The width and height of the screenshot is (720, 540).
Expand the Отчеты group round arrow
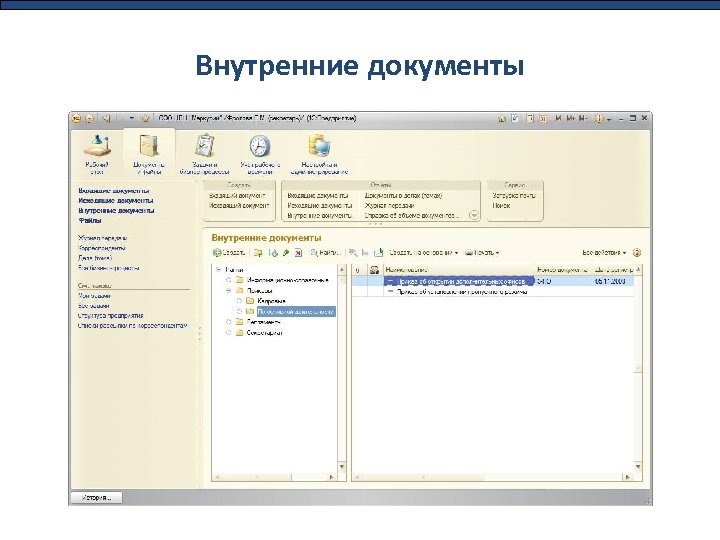(x=474, y=214)
